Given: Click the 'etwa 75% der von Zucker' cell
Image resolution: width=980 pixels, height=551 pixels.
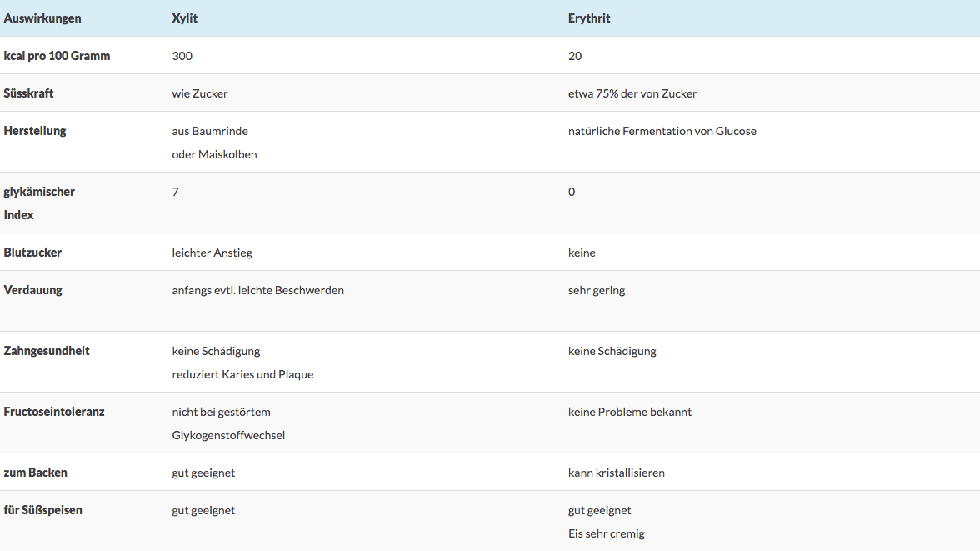Looking at the screenshot, I should click(632, 93).
